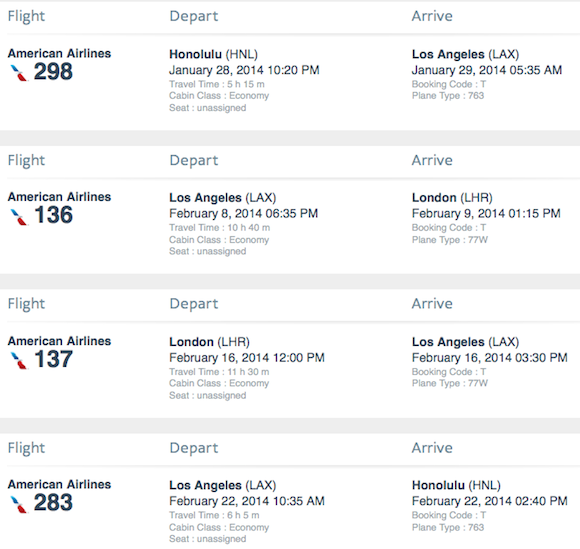Select flight number 298

pos(53,72)
